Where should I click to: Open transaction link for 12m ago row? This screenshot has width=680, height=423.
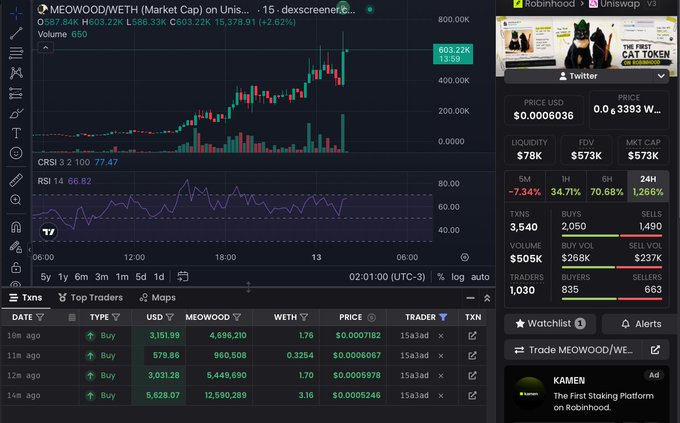pyautogui.click(x=472, y=375)
